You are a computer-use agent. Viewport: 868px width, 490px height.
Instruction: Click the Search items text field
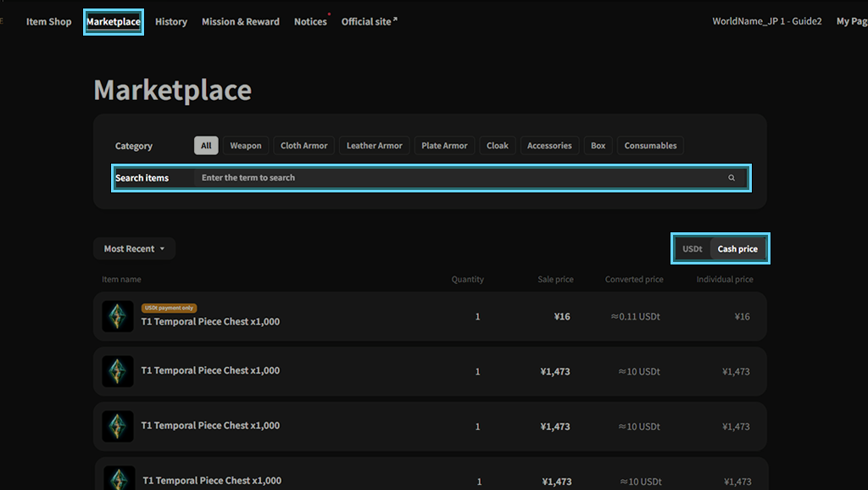458,178
